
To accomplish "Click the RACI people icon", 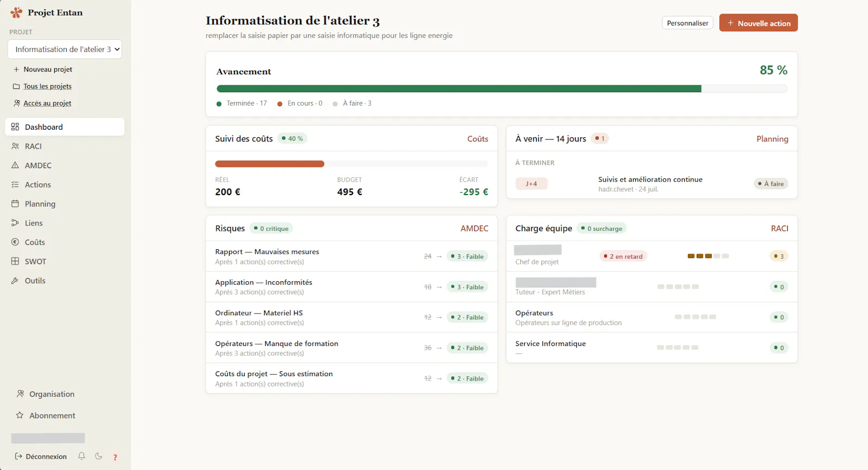I will tap(15, 146).
